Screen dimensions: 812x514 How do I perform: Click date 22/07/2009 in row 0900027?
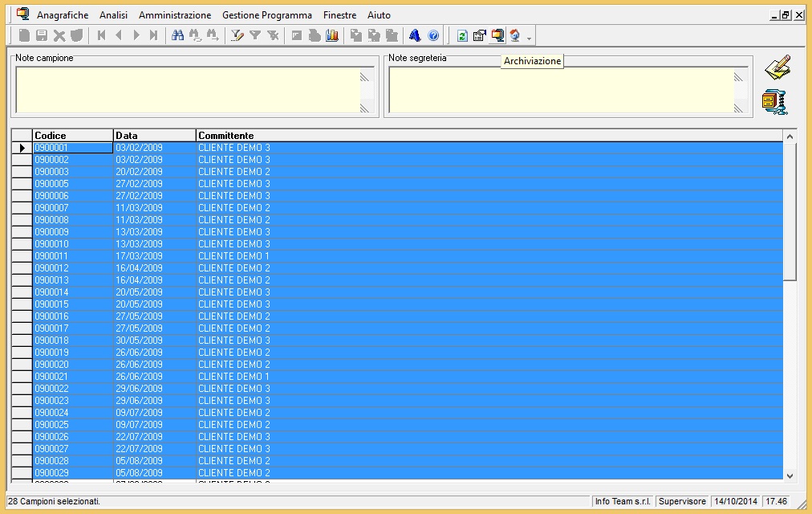click(154, 449)
